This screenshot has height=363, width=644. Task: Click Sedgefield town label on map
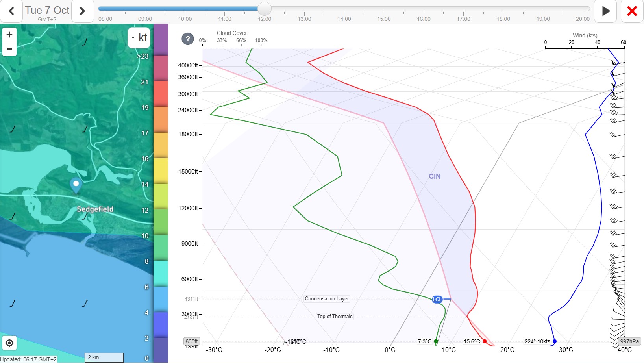pos(95,209)
